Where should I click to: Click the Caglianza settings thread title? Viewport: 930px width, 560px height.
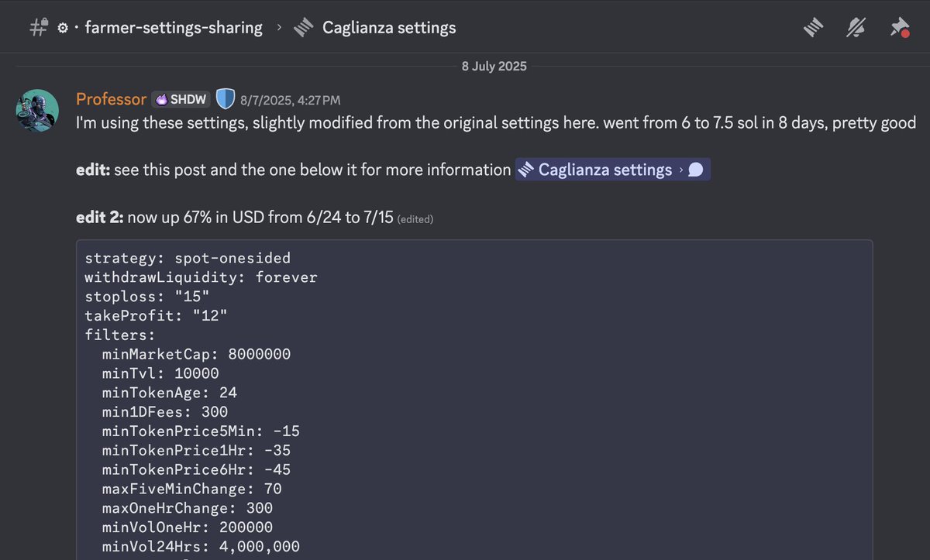pyautogui.click(x=389, y=28)
